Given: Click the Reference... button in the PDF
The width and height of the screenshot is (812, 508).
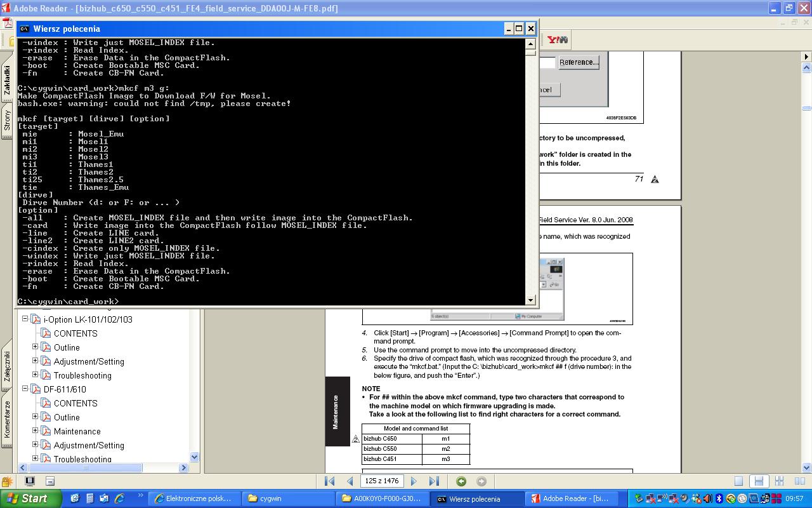Looking at the screenshot, I should click(x=579, y=62).
